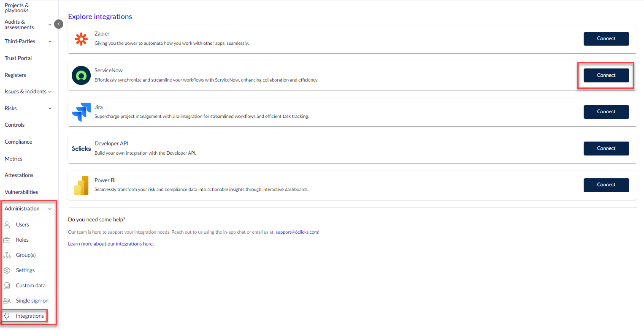Open the Metrics menu item
The image size is (644, 330).
click(x=14, y=159)
